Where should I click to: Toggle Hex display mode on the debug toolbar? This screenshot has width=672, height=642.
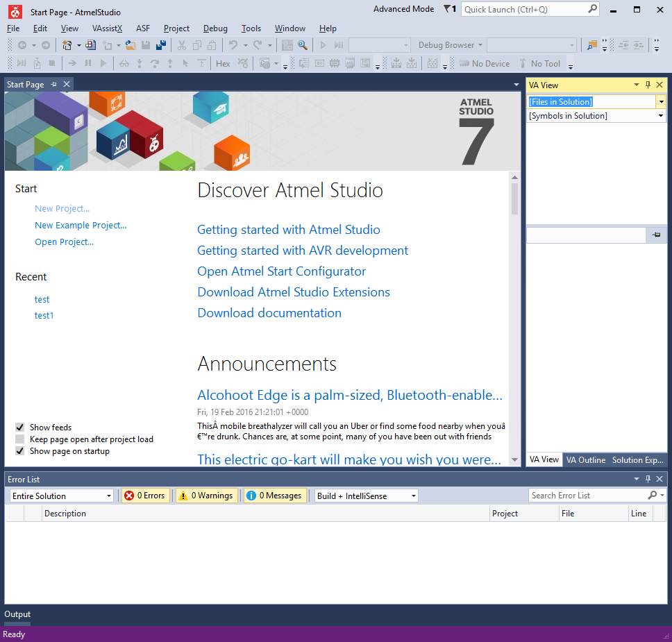click(x=222, y=63)
